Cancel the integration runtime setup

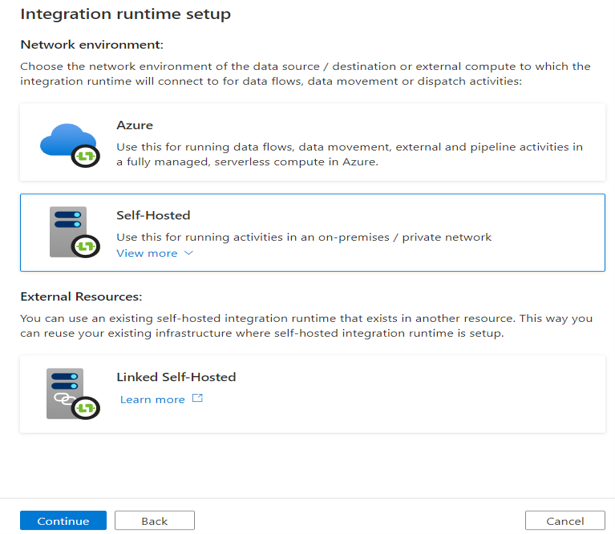pyautogui.click(x=564, y=521)
